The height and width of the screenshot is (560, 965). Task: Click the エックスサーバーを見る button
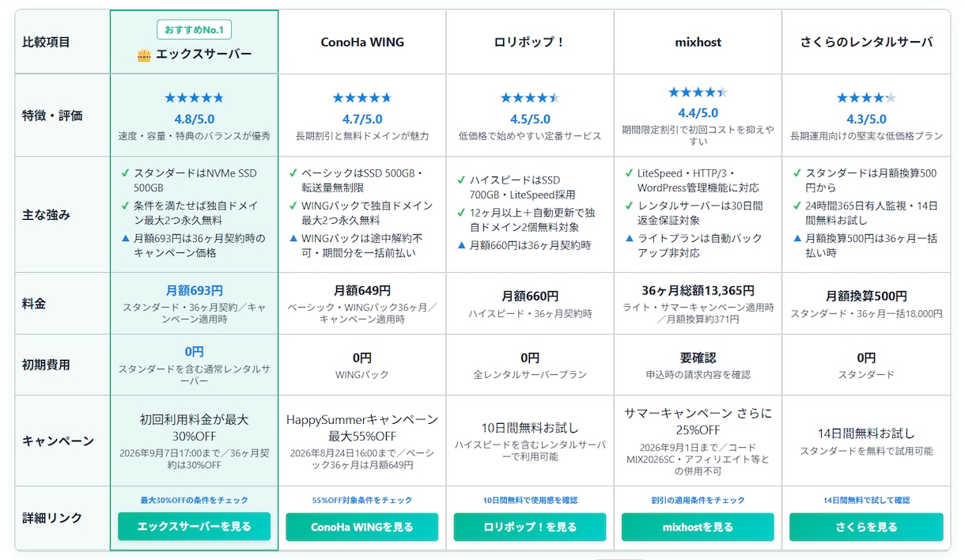194,526
